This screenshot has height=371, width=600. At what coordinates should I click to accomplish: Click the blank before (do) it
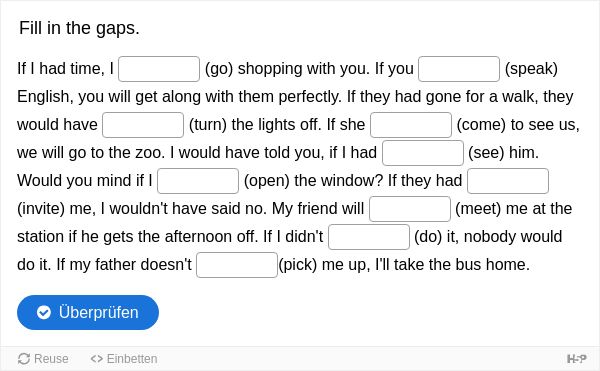369,237
